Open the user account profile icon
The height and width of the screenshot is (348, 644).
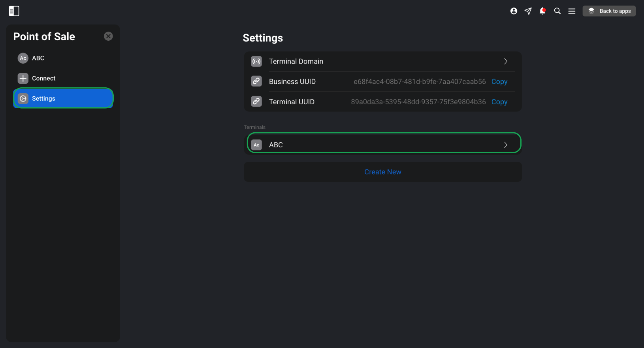pos(514,11)
